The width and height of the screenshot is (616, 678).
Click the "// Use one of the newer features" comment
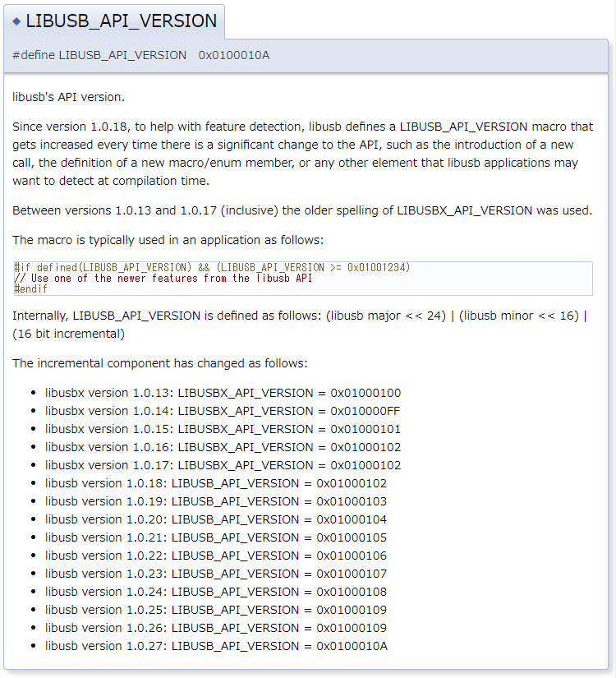coord(163,278)
